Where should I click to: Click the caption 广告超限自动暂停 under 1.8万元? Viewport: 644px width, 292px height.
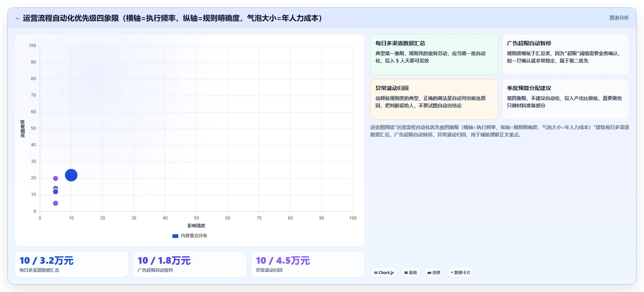click(155, 270)
